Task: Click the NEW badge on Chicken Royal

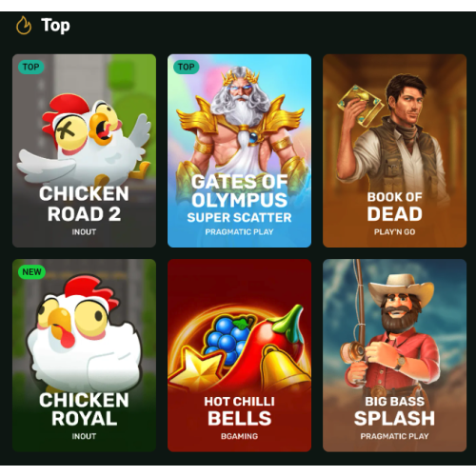Action: tap(31, 272)
